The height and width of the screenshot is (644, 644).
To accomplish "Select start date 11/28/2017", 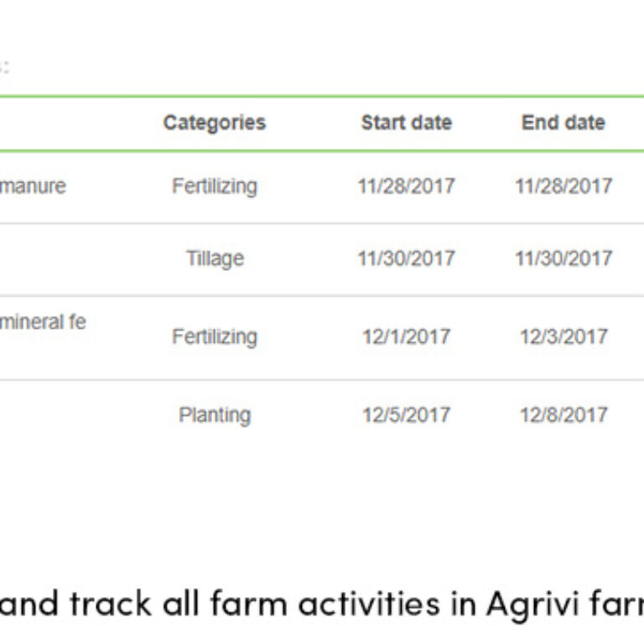I will pos(407,186).
